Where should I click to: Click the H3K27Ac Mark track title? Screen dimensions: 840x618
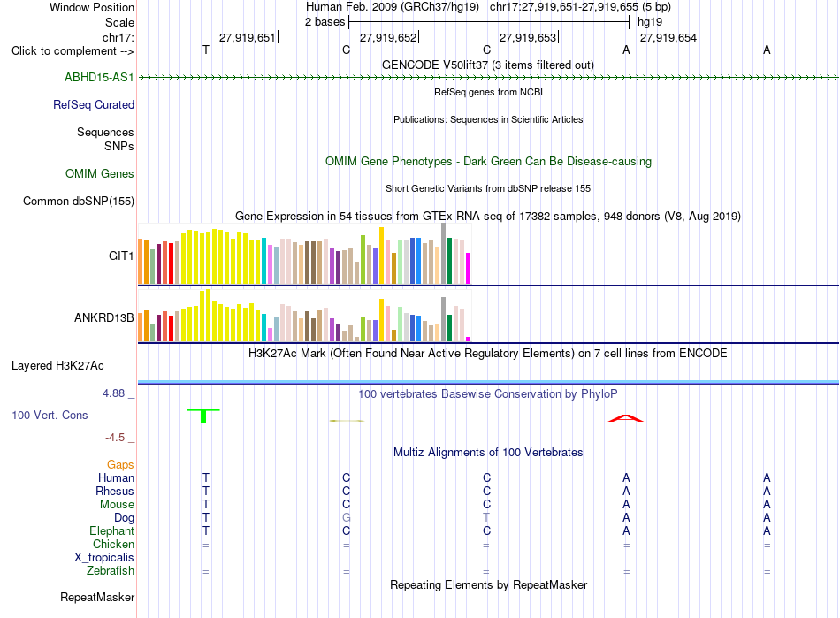tap(487, 354)
